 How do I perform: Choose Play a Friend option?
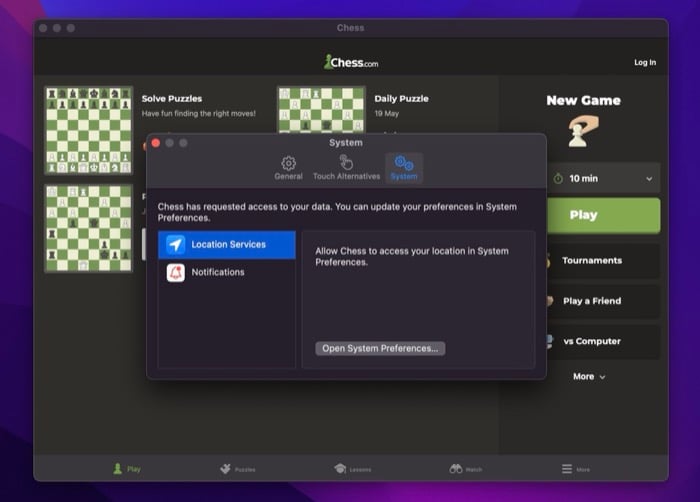pyautogui.click(x=604, y=301)
